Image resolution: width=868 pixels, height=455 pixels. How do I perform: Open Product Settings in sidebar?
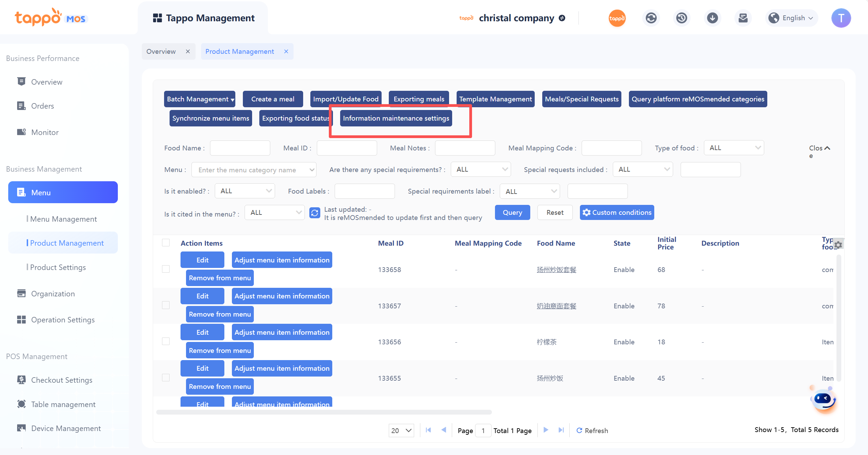coord(58,267)
